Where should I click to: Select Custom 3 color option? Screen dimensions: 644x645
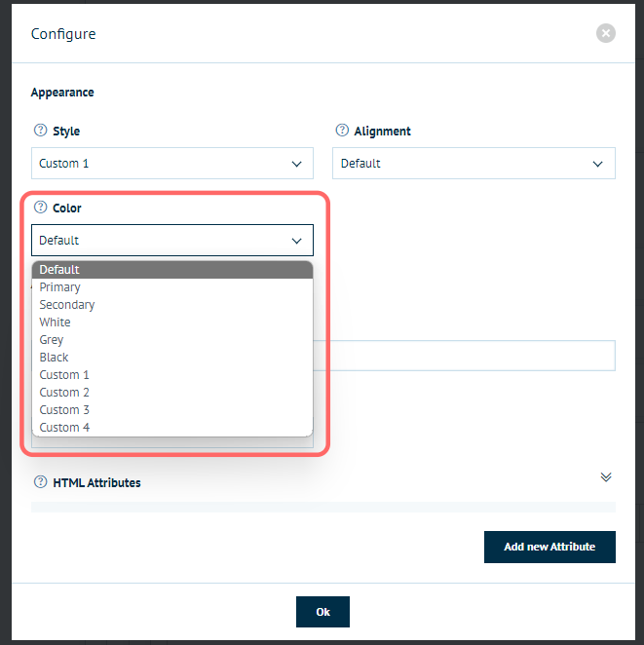(x=172, y=410)
